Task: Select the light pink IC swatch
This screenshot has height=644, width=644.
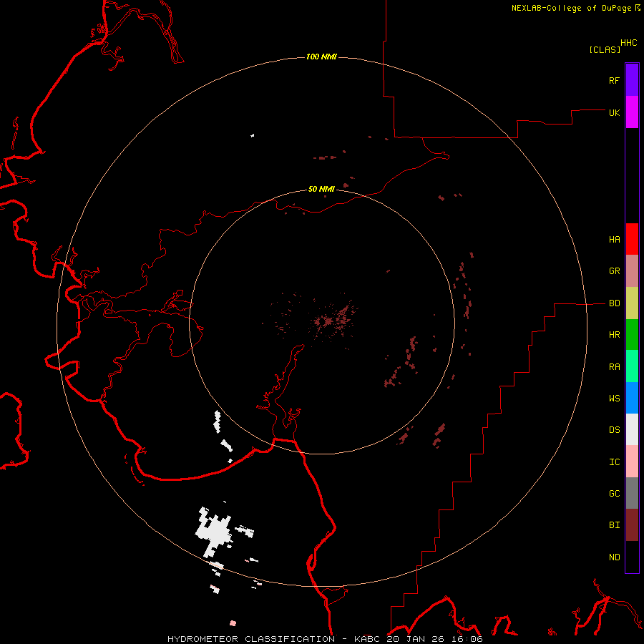Action: tap(632, 462)
